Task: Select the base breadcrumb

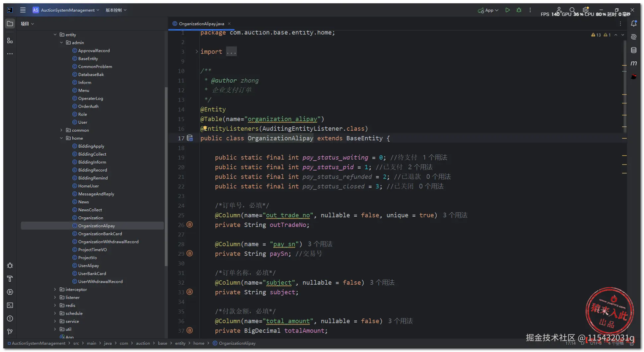Action: [x=163, y=343]
